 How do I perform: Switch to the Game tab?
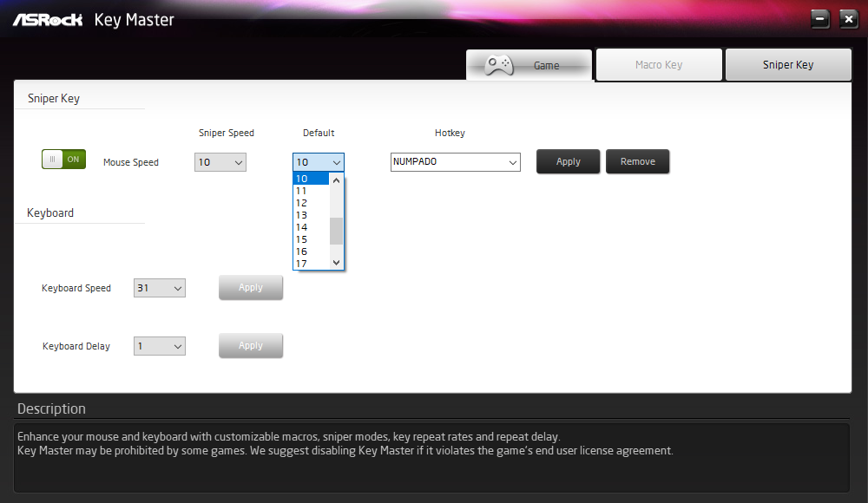coord(529,65)
